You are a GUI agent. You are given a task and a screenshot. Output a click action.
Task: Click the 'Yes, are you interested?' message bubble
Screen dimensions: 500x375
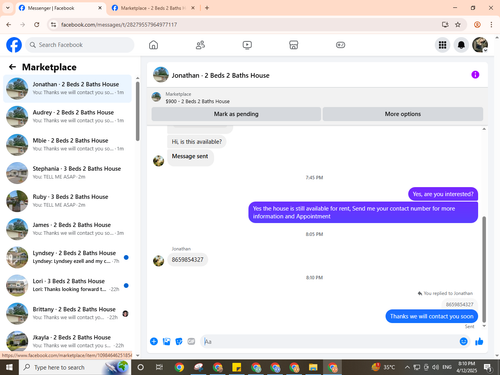443,194
